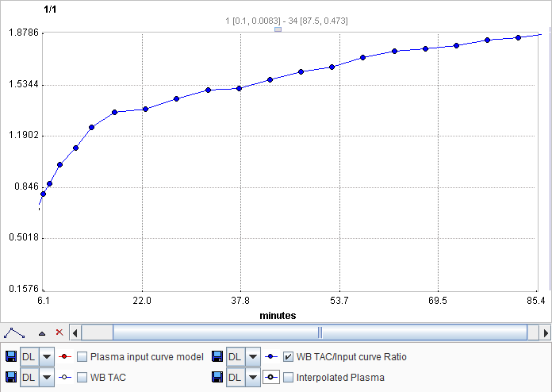The image size is (552, 392).
Task: Click the 1.8786 y-axis maximum value
Action: (24, 33)
